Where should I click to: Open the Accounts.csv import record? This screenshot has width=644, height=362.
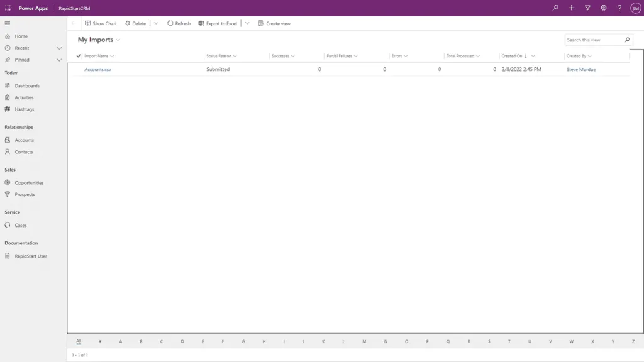coord(97,69)
